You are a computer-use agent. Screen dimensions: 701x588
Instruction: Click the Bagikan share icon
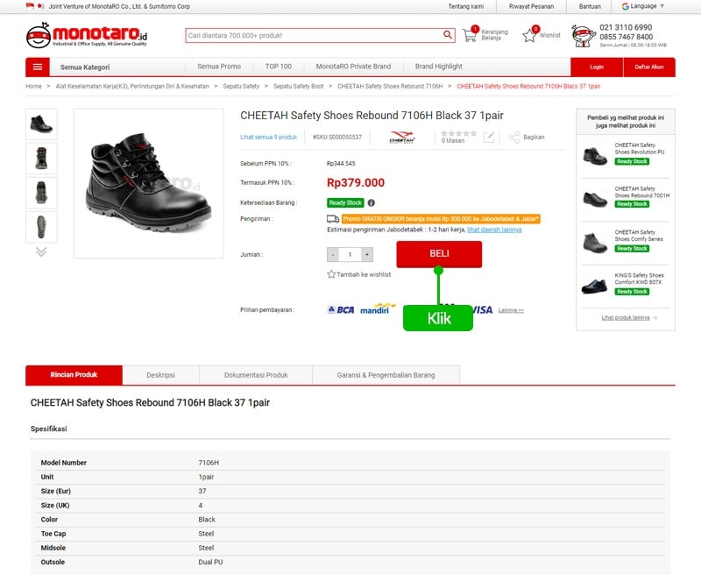click(x=515, y=138)
